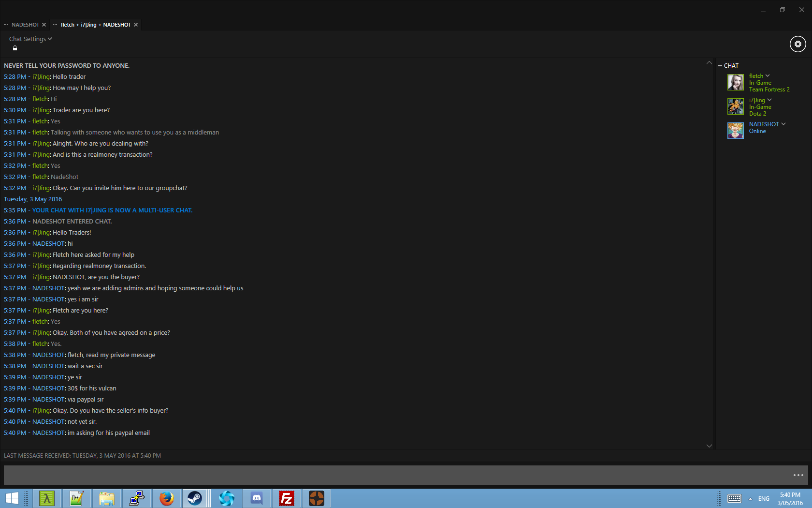Click fletch's avatar in chat list
Viewport: 812px width, 508px height.
[735, 82]
